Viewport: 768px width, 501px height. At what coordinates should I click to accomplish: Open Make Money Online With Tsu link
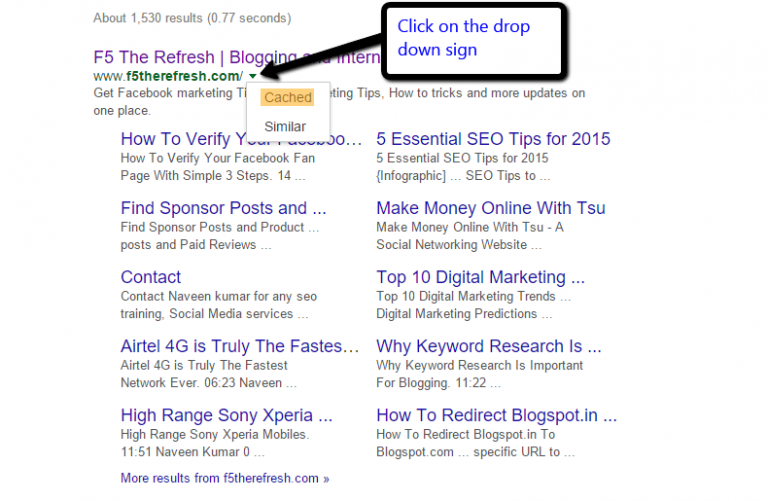pos(490,208)
